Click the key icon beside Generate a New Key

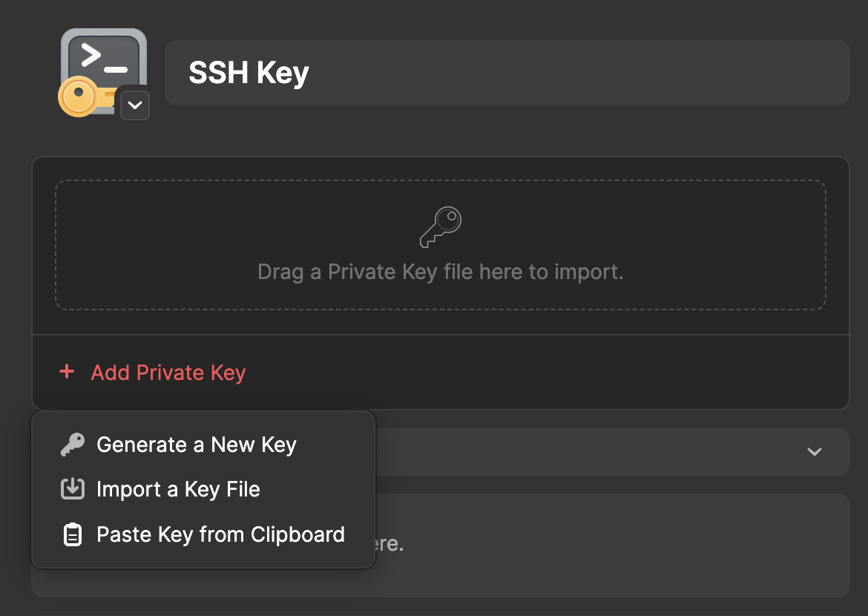(x=72, y=445)
